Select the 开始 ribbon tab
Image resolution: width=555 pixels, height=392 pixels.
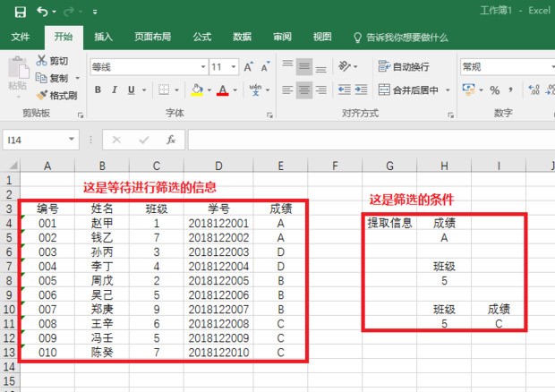pyautogui.click(x=64, y=37)
